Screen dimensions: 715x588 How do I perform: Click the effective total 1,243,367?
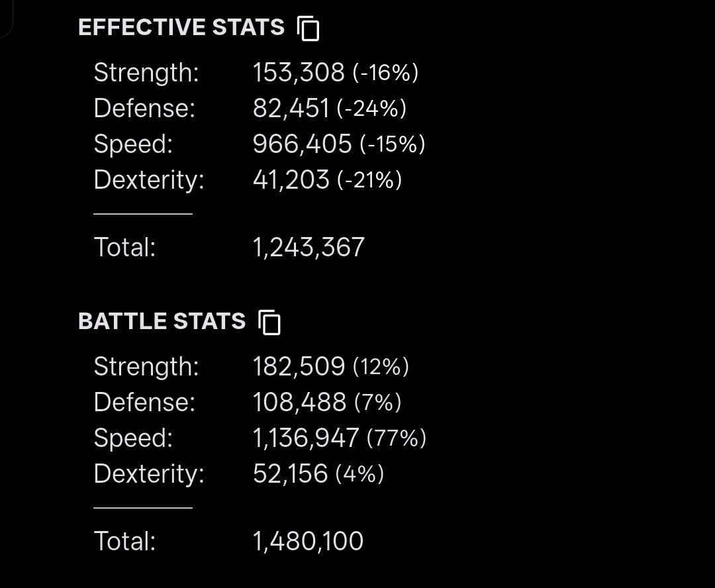point(309,247)
